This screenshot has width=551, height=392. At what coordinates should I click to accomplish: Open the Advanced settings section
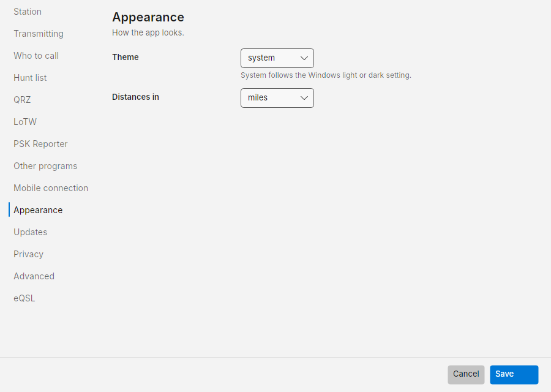(34, 276)
